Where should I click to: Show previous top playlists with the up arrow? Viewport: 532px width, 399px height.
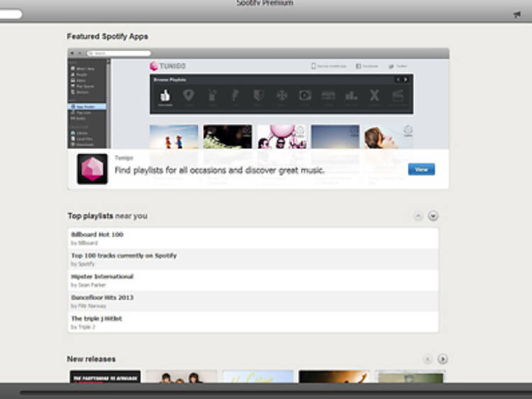[418, 216]
